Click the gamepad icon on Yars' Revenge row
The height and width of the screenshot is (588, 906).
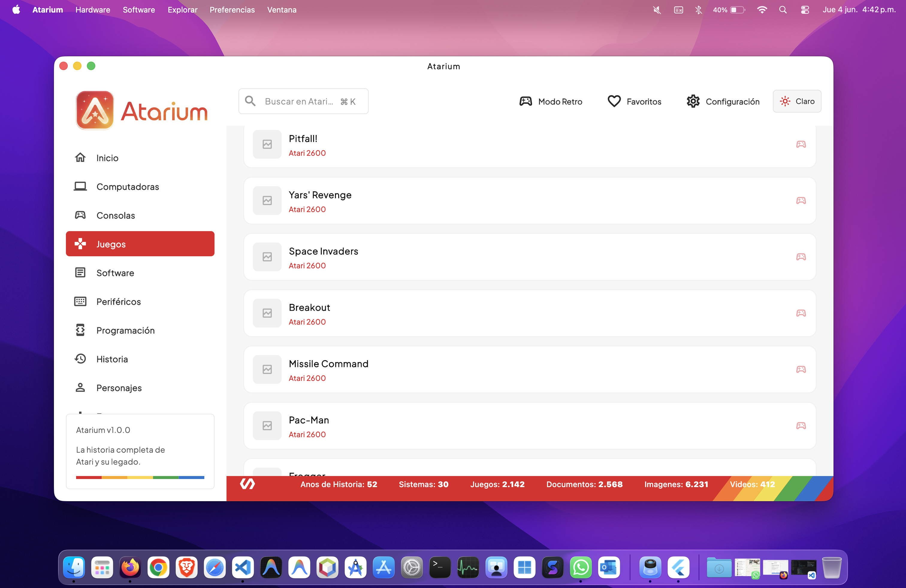(x=801, y=200)
